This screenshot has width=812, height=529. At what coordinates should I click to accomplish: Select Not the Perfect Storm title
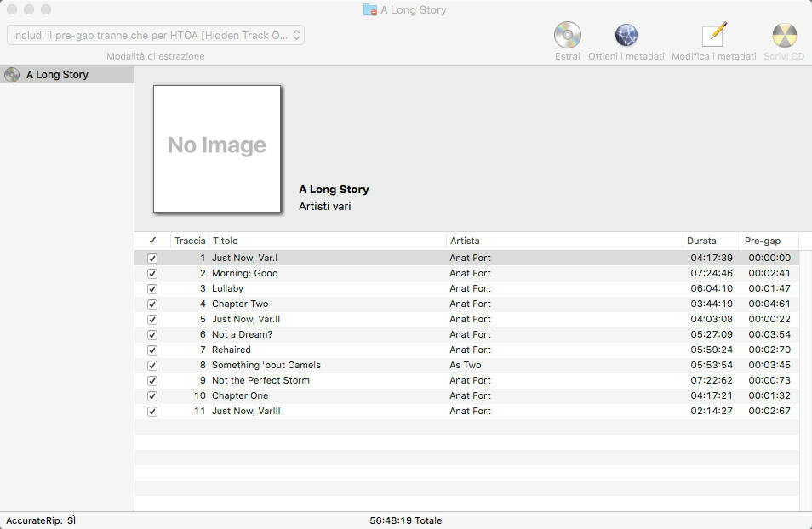tap(260, 380)
